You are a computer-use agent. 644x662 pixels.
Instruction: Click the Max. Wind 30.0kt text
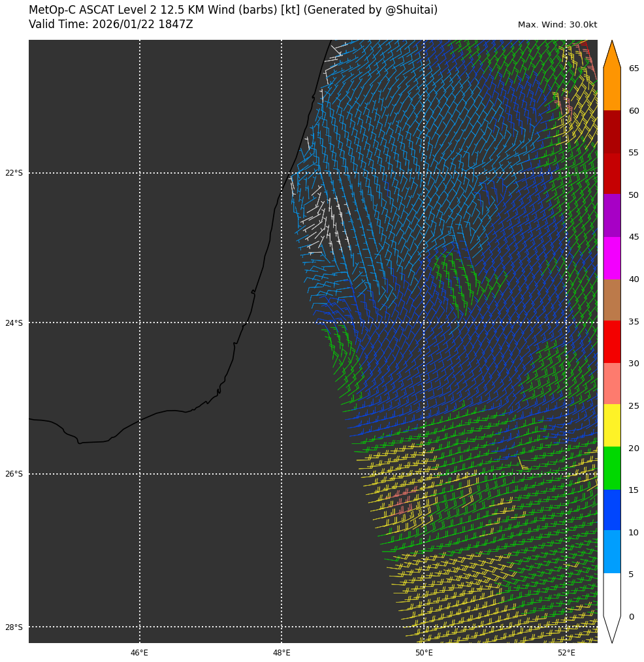(x=557, y=25)
